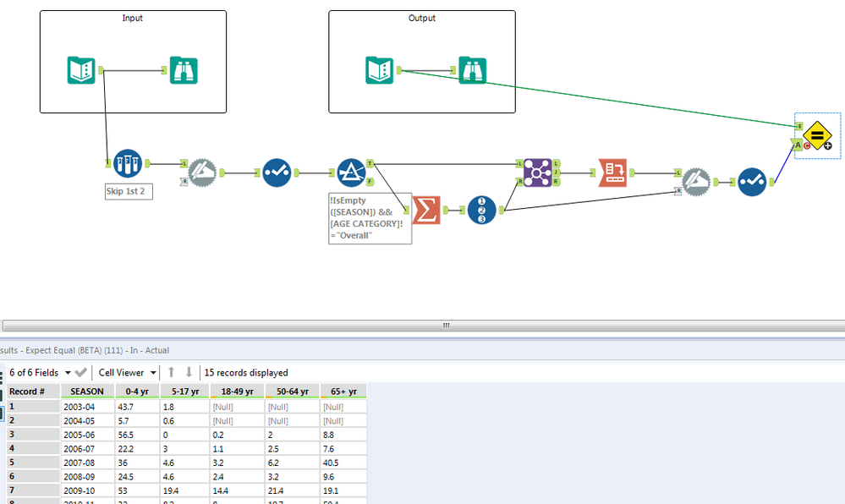845x504 pixels.
Task: Select the Record ID tool
Action: point(482,210)
